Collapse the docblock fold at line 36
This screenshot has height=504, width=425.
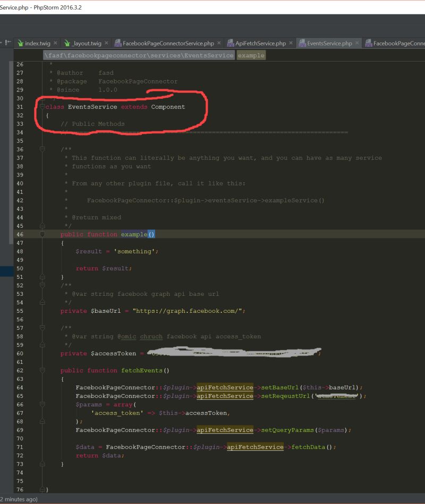pyautogui.click(x=42, y=149)
